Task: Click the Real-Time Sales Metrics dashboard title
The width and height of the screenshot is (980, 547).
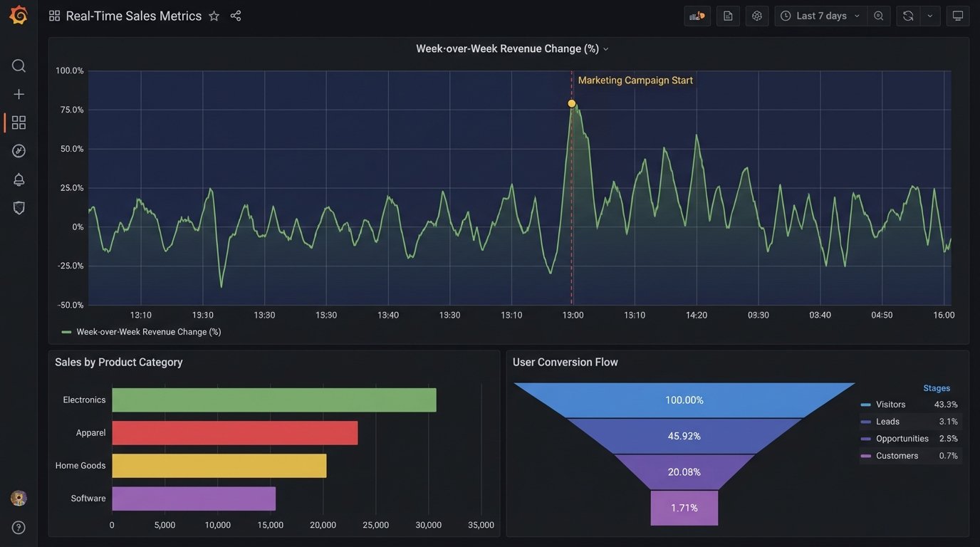Action: 133,15
